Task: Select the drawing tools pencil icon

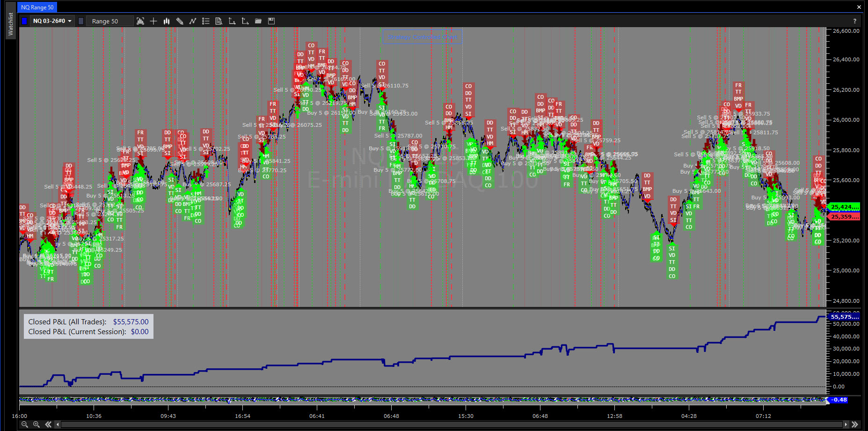Action: [x=180, y=21]
